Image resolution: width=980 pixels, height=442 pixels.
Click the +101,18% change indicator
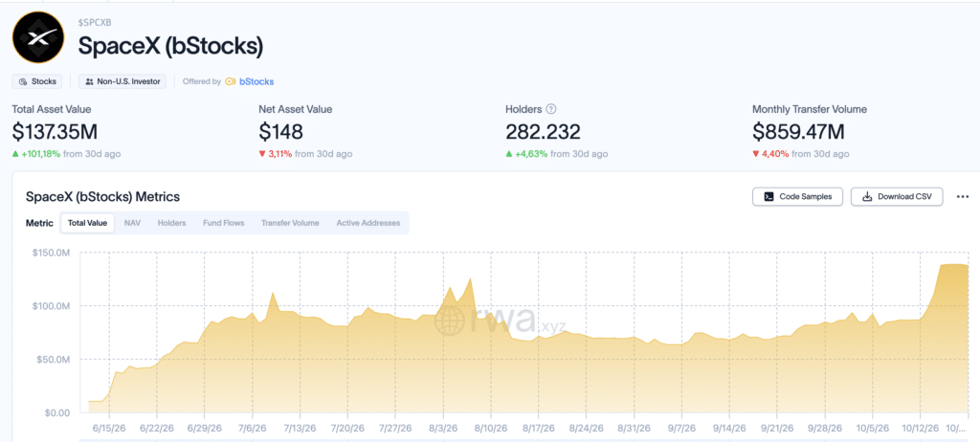[x=36, y=154]
